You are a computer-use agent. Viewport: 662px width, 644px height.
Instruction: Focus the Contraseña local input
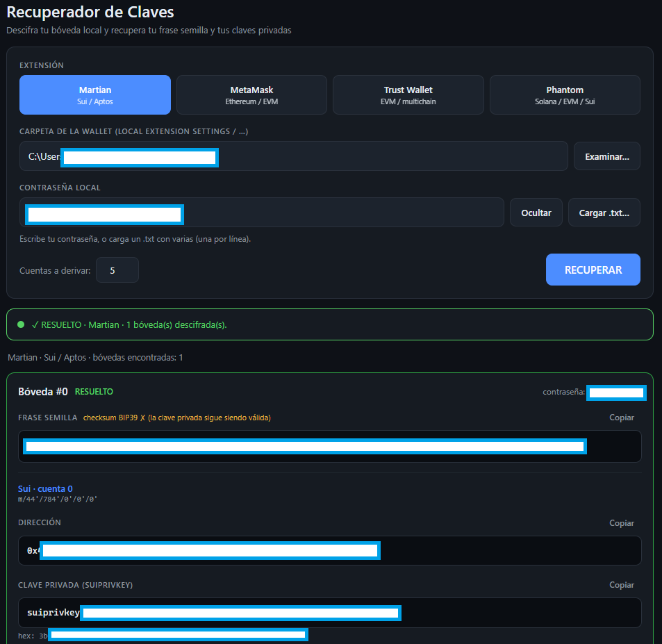click(x=262, y=213)
